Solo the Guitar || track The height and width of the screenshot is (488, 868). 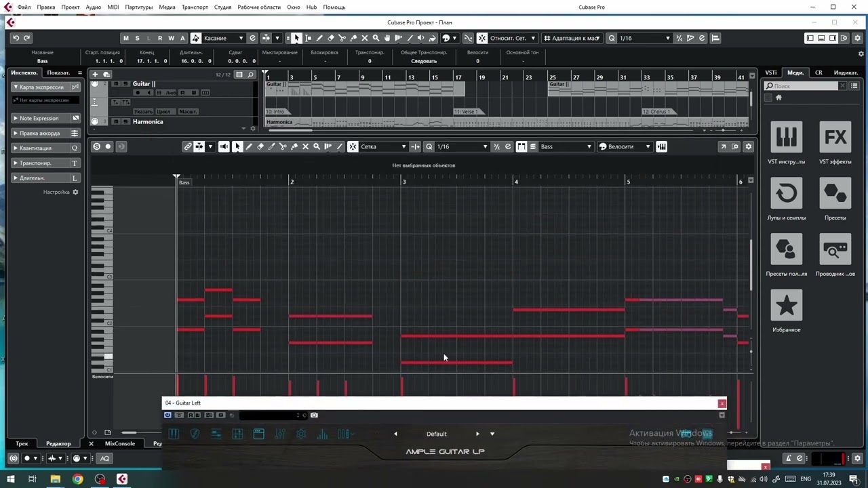[x=125, y=83]
